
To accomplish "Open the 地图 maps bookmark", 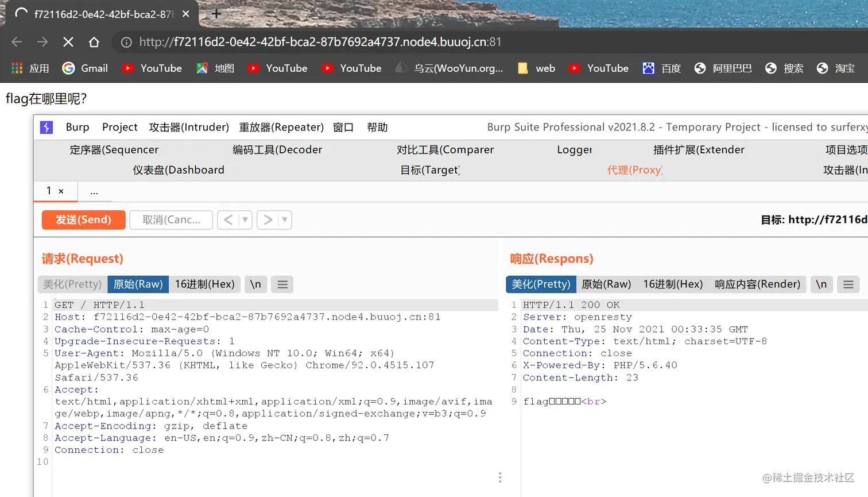I will pos(215,68).
